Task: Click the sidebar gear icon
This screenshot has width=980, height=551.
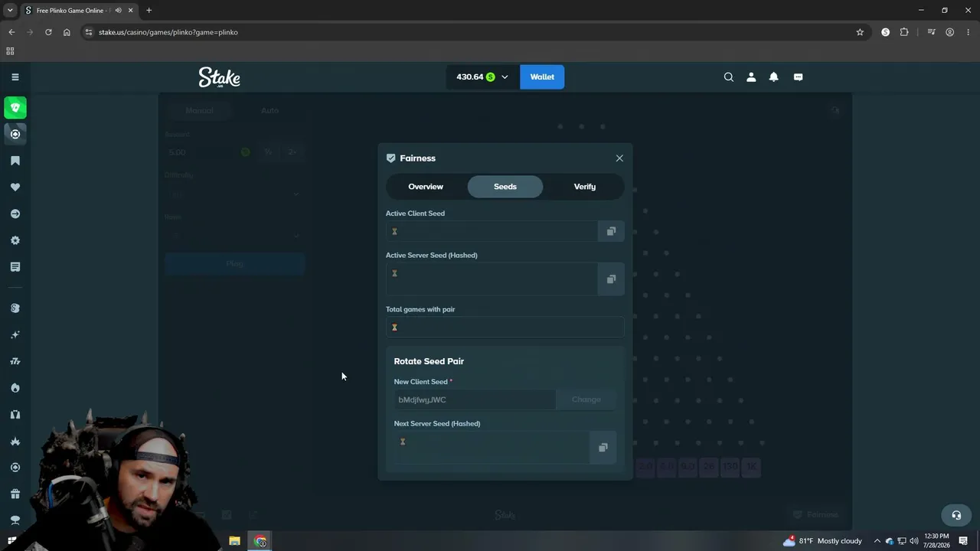Action: 15,240
